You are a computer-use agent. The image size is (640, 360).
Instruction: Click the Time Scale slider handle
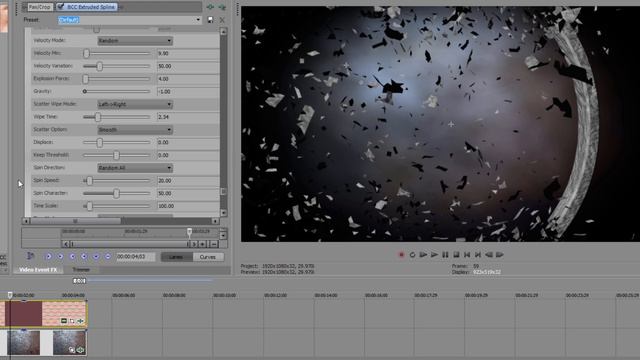89,206
